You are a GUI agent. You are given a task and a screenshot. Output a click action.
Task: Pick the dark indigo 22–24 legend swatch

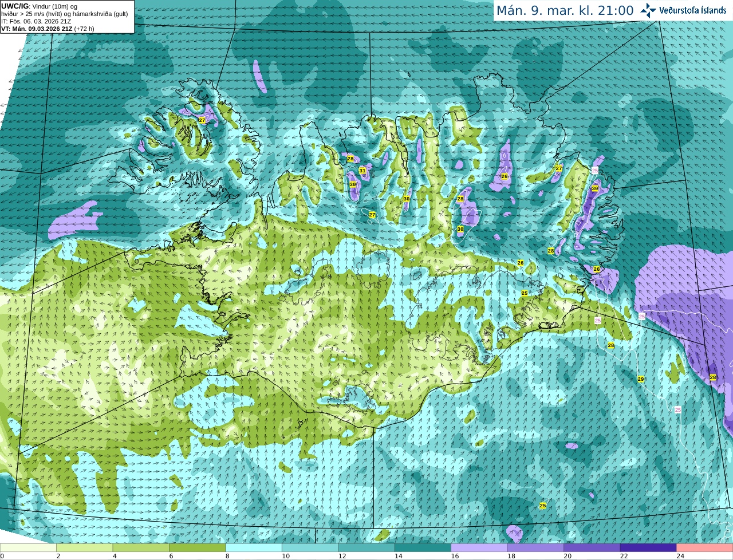click(648, 547)
